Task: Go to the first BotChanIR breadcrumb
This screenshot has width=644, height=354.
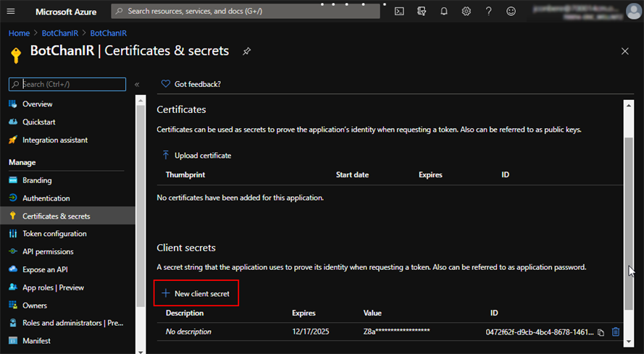Action: (x=60, y=33)
